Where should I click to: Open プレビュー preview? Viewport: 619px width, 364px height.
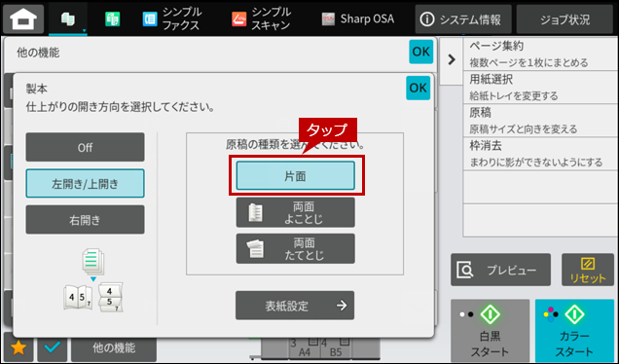[500, 270]
